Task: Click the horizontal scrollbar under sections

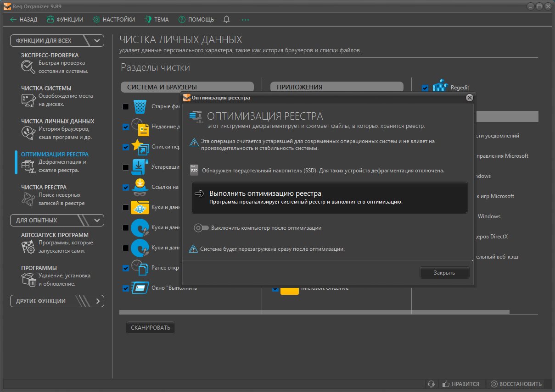Action: 314,312
